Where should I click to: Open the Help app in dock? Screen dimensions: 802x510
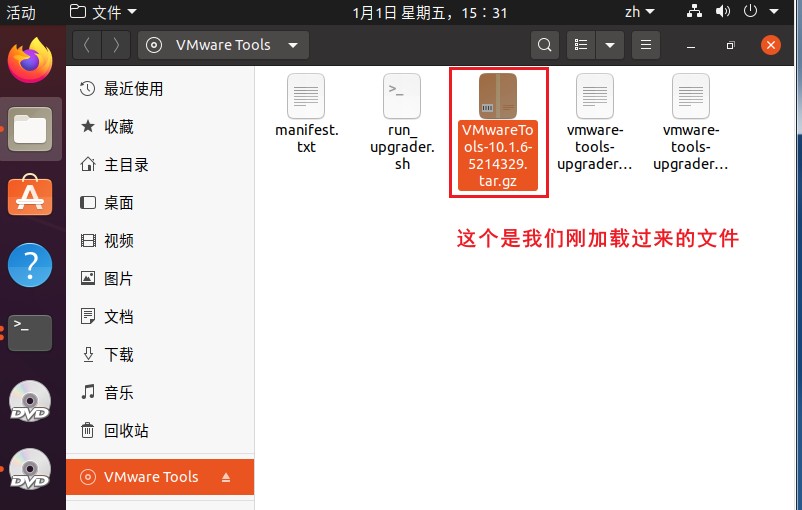30,265
